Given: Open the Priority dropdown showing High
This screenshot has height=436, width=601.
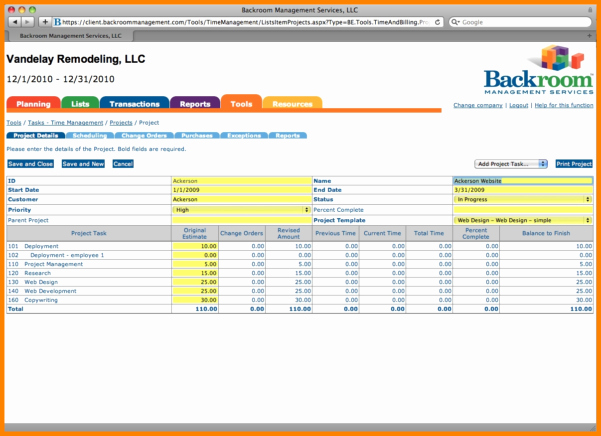Looking at the screenshot, I should point(241,210).
